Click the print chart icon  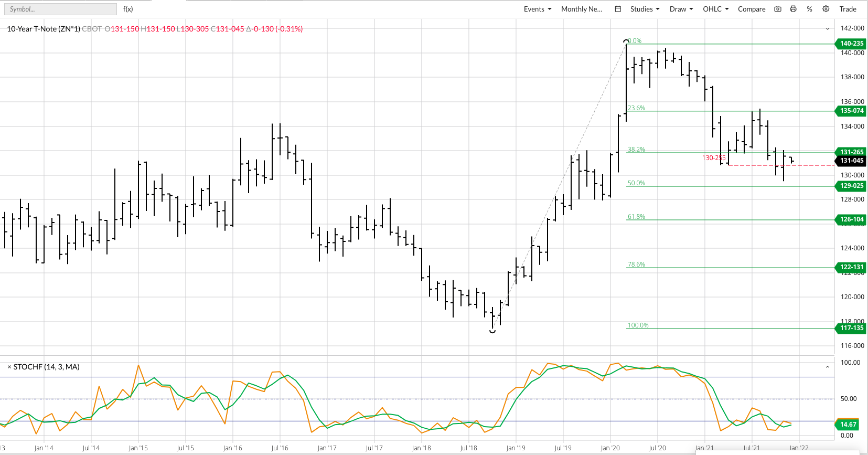tap(793, 9)
